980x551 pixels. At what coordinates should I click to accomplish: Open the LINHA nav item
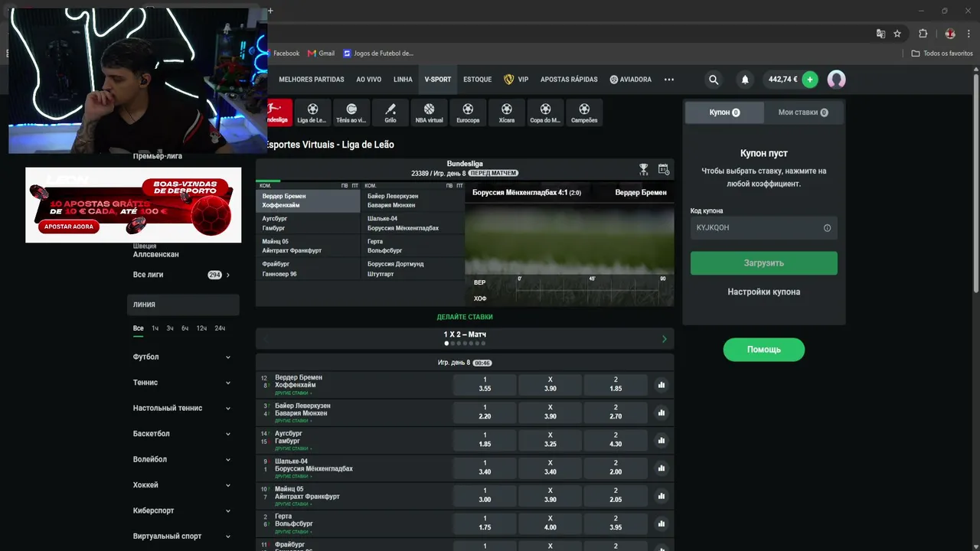click(x=403, y=80)
